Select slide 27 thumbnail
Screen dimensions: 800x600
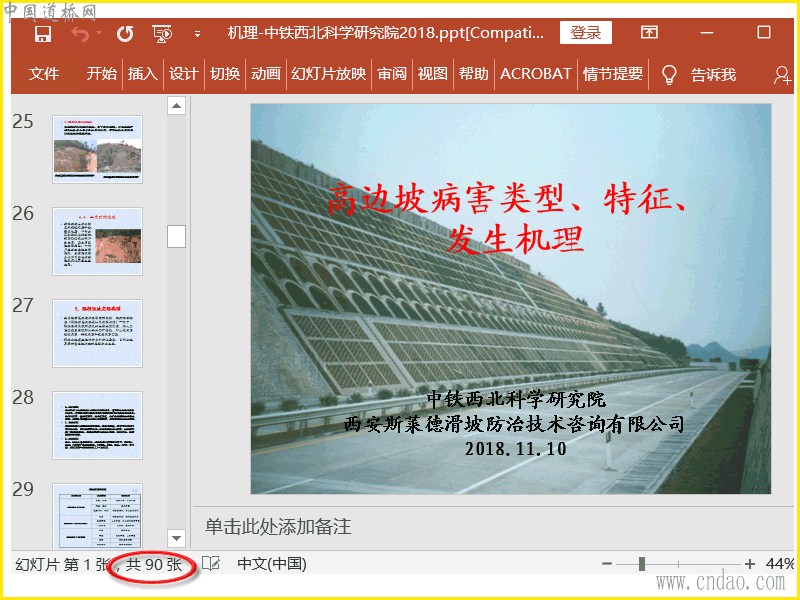point(97,333)
